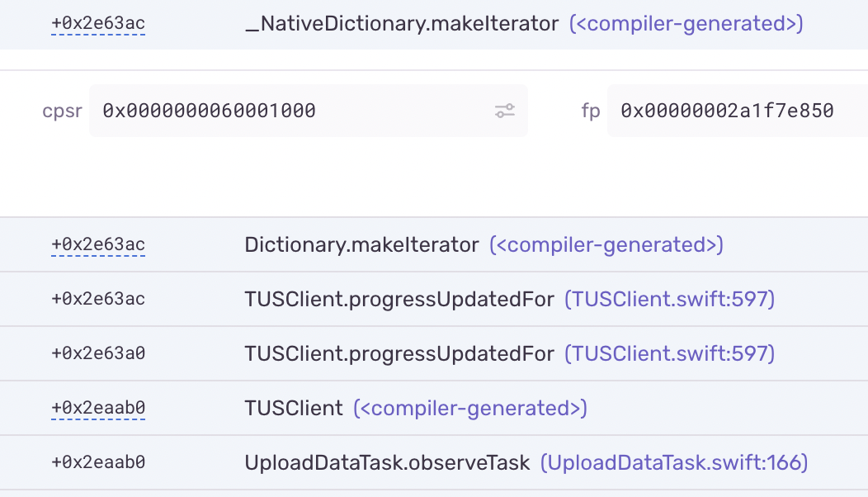Viewport: 868px width, 497px height.
Task: Open UploadDataTask.swift:166 source link
Action: (x=676, y=462)
